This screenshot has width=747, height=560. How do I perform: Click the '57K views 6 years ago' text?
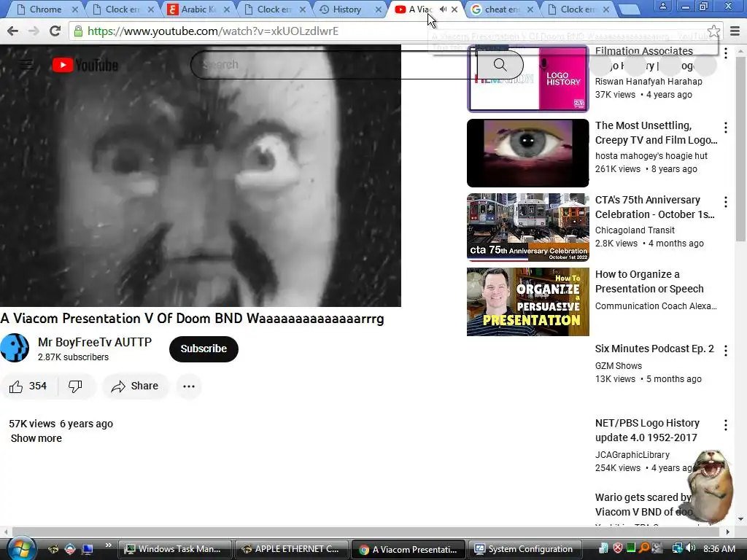click(61, 424)
